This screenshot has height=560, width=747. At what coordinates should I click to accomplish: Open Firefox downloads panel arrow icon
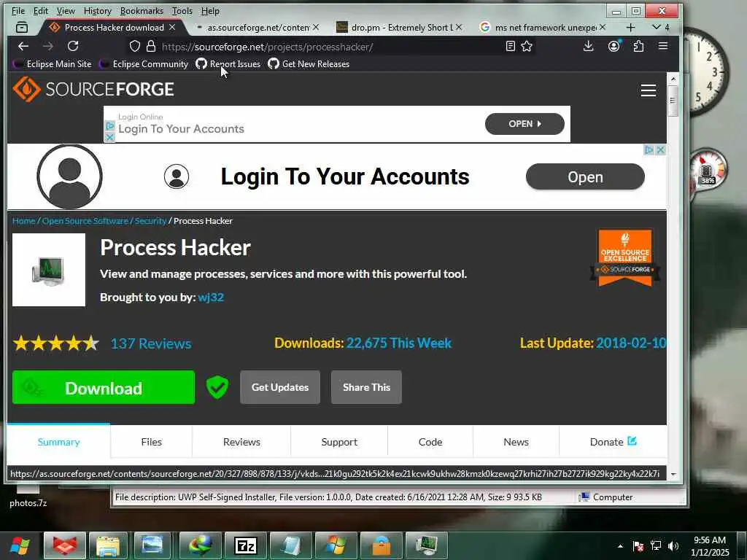click(589, 46)
